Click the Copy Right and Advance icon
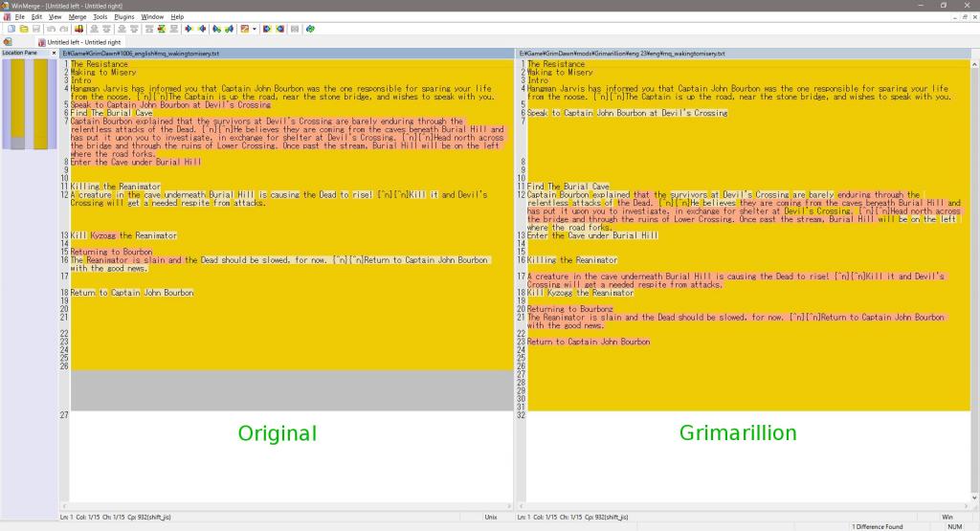 (x=217, y=29)
